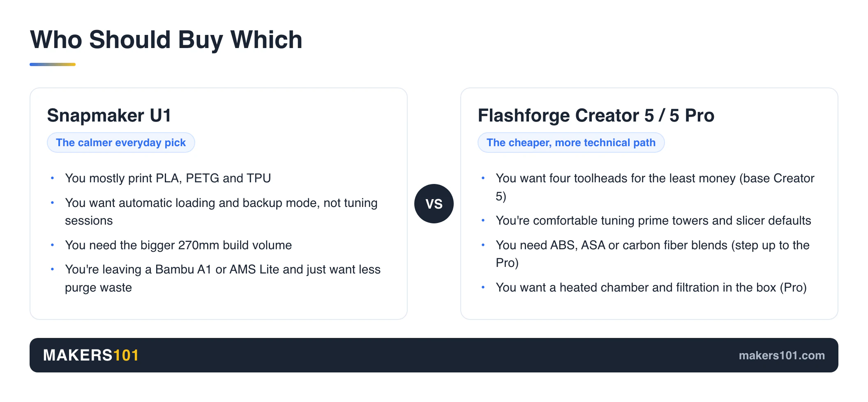This screenshot has height=402, width=868.
Task: Click the bullet dot before 270mm build volume
Action: [x=52, y=245]
